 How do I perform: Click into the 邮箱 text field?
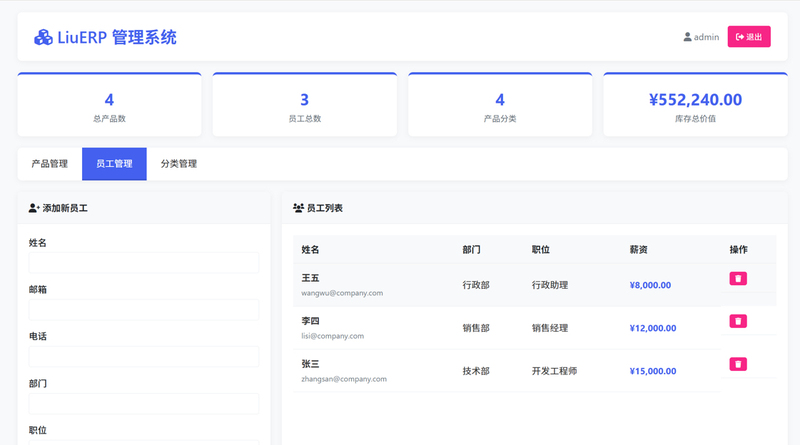click(x=144, y=310)
